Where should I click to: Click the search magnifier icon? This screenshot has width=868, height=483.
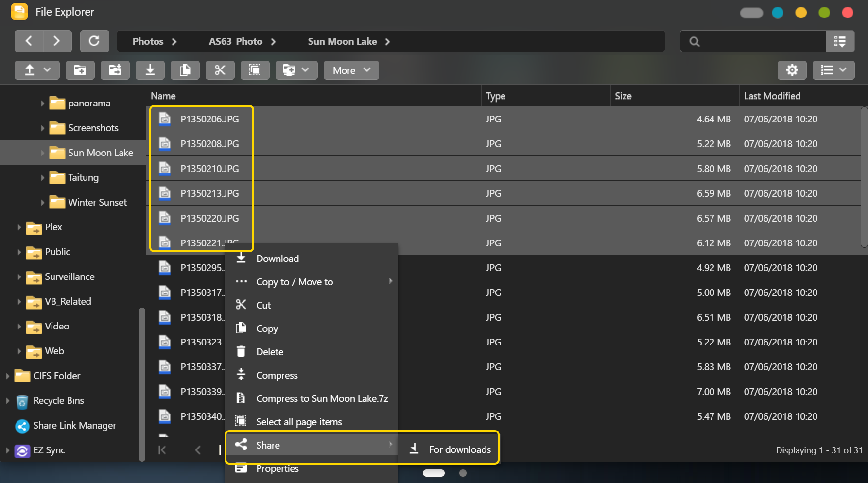click(x=694, y=41)
